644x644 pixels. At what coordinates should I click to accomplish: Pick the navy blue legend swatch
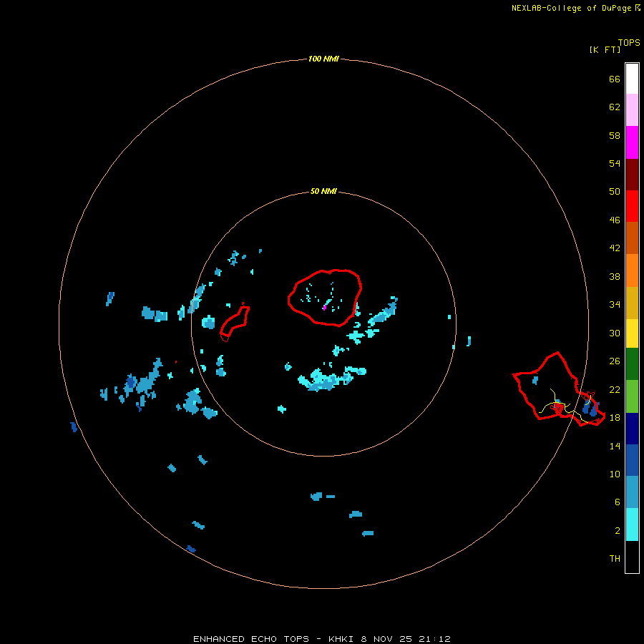click(632, 429)
